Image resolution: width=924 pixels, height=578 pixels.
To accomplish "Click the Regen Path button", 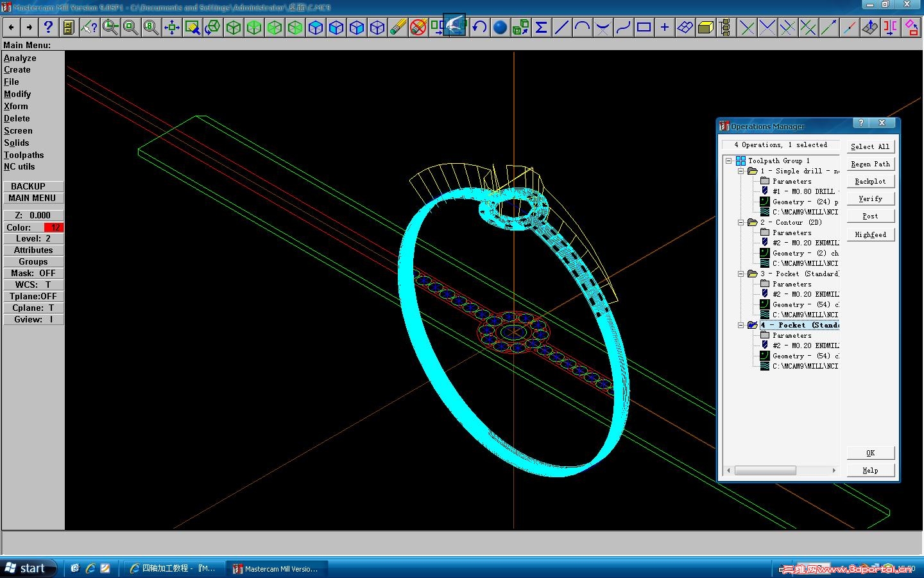I will click(870, 164).
